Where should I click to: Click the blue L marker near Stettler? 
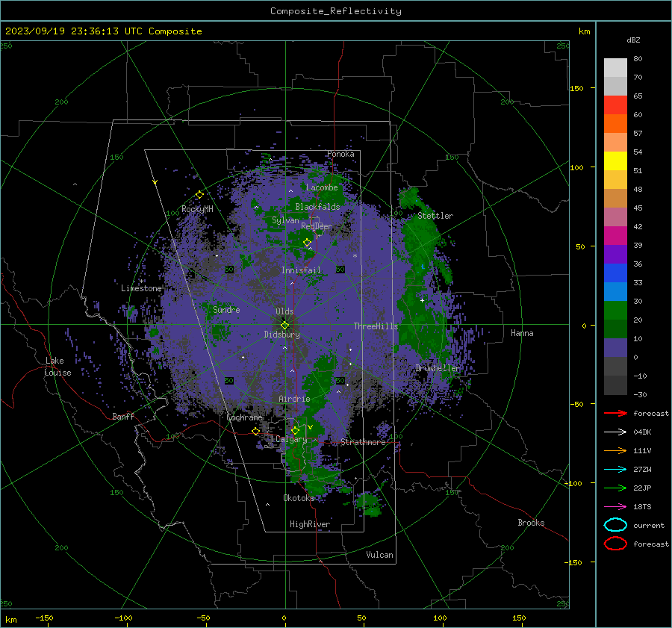point(423,267)
